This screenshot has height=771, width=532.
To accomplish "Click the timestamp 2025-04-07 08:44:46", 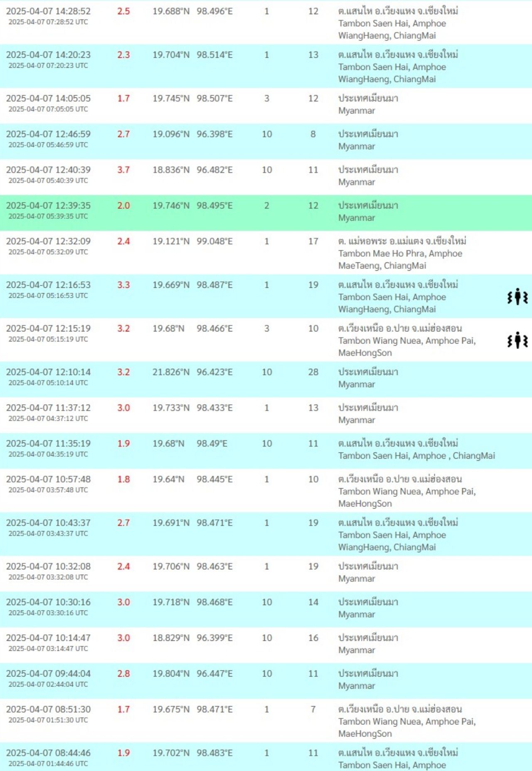I will [x=48, y=753].
